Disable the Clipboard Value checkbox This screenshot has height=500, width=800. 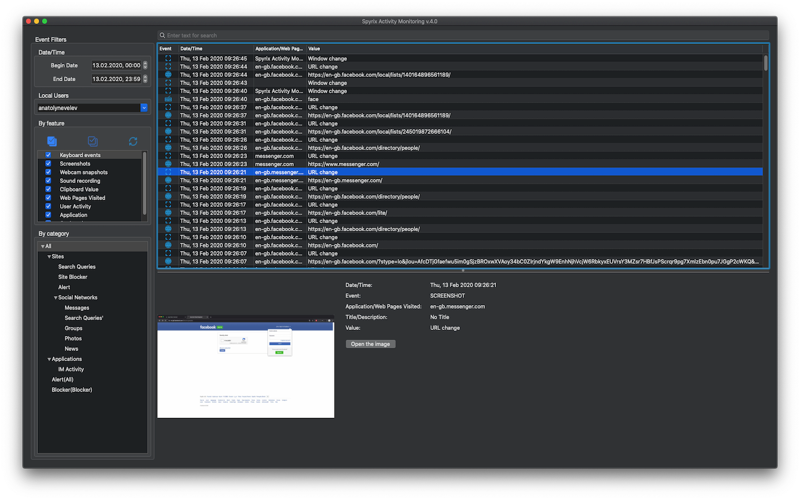(x=48, y=189)
